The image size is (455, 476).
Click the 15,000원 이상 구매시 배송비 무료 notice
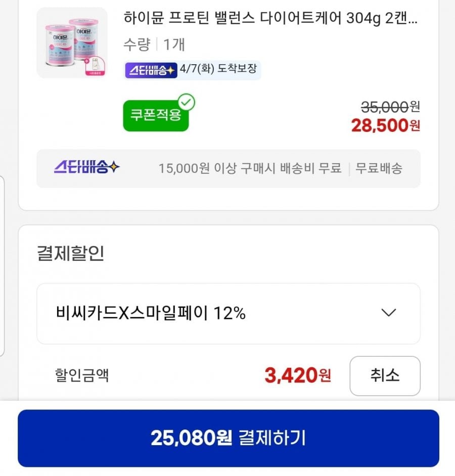(x=250, y=168)
